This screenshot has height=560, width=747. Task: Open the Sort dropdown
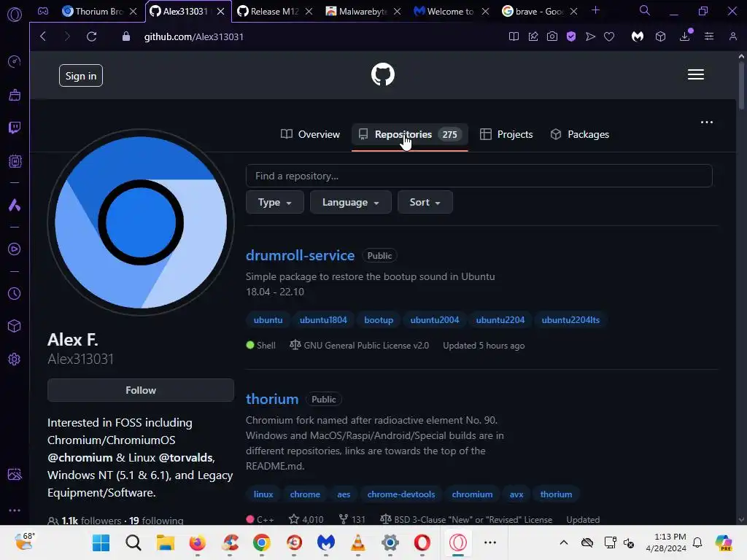(x=425, y=203)
